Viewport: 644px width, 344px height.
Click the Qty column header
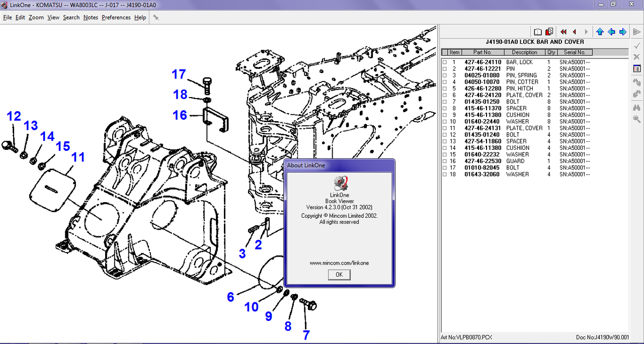pos(551,52)
